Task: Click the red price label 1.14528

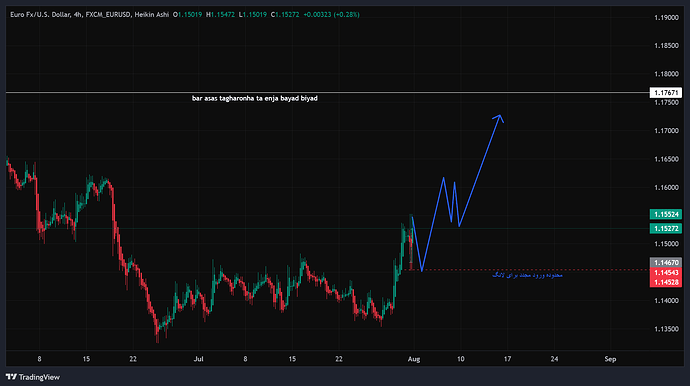Action: (x=666, y=282)
